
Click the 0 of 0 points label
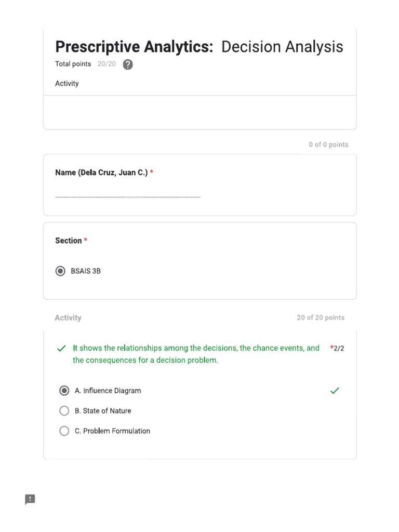[x=328, y=144]
